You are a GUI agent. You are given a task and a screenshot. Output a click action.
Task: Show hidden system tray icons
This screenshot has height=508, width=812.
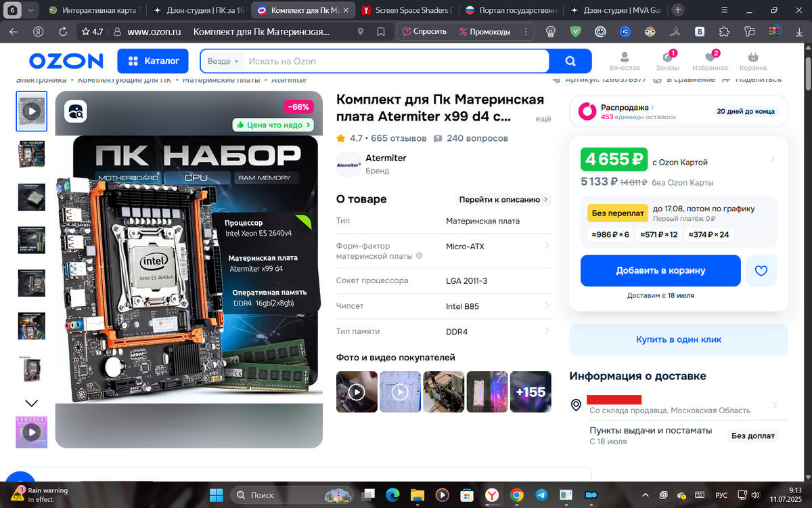pyautogui.click(x=647, y=494)
